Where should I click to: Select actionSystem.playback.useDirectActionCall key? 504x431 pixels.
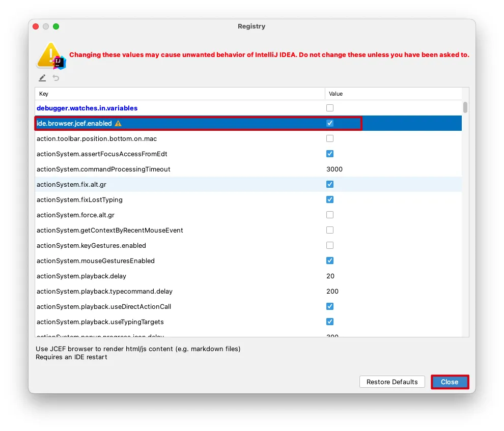click(x=104, y=307)
